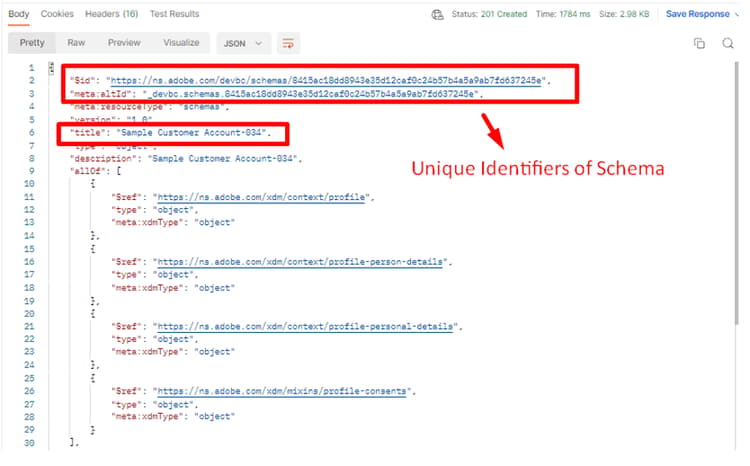Click line number 25 in the gutter
Viewport: 750px width, 466px height.
click(x=29, y=378)
